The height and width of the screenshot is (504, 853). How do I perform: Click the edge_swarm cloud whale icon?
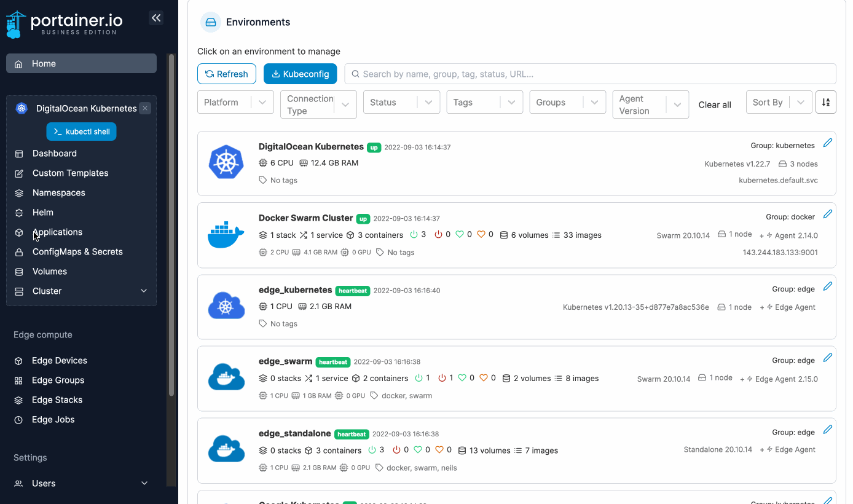coord(226,377)
